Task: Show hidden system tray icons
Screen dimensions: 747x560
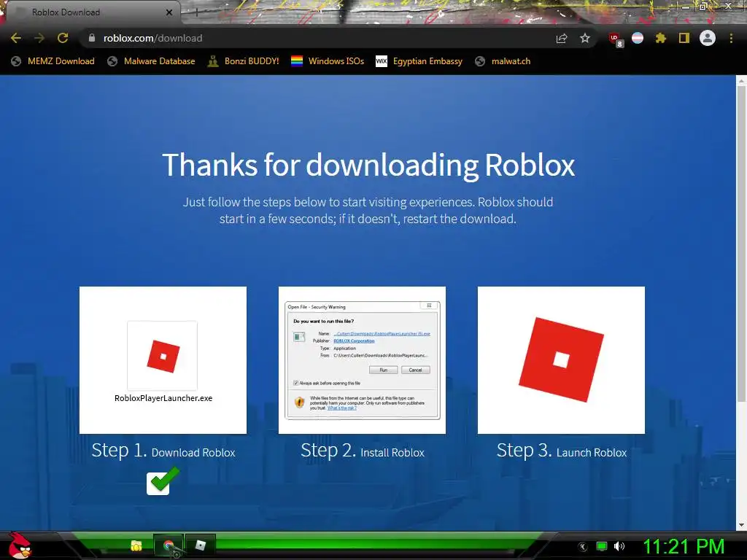Action: [582, 547]
